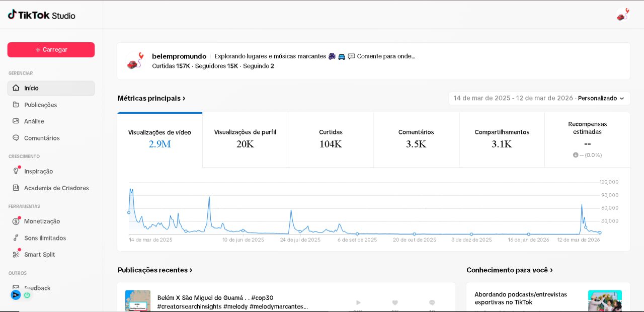Click the Inspiração lightbulb icon
Viewport: 644px width, 312px height.
(x=16, y=171)
